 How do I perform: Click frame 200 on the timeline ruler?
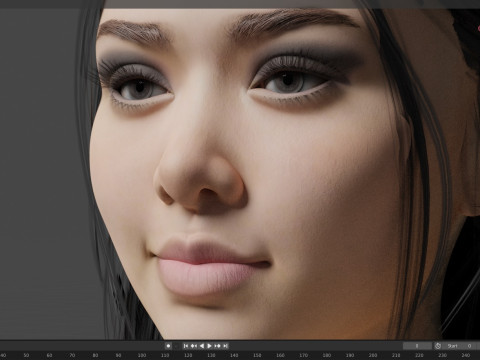pos(373,355)
